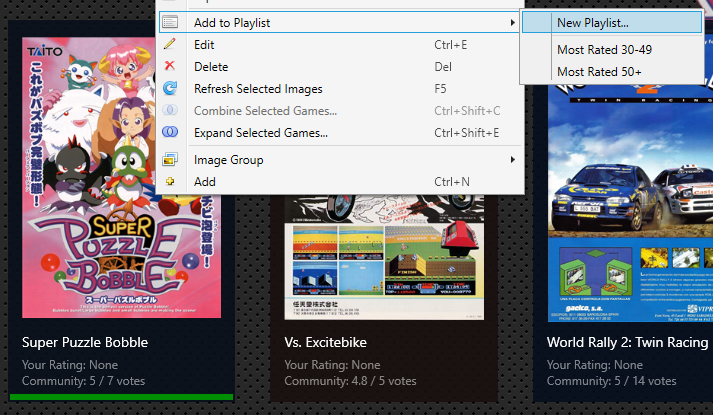Click the Refresh Selected Images arrow icon
The height and width of the screenshot is (415, 713).
170,88
